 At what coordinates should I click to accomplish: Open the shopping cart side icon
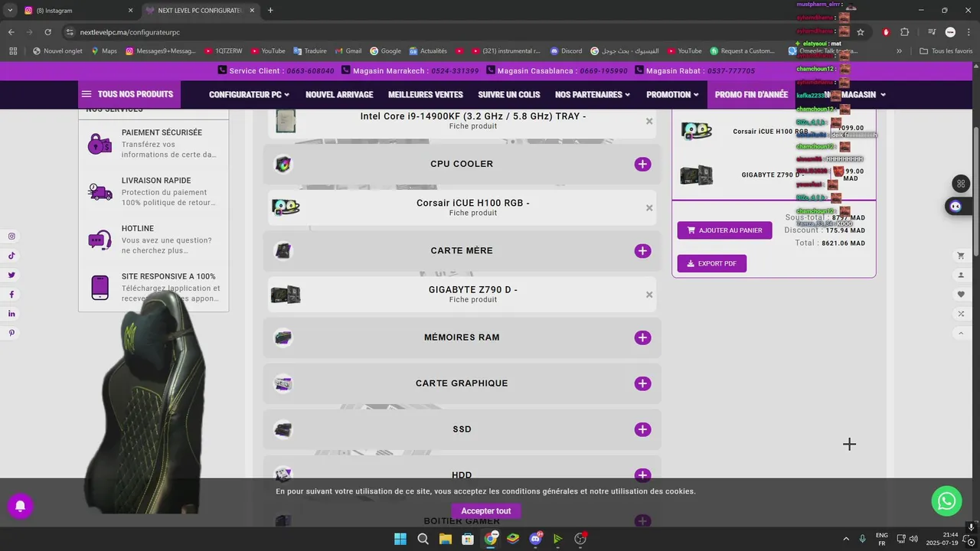[961, 256]
